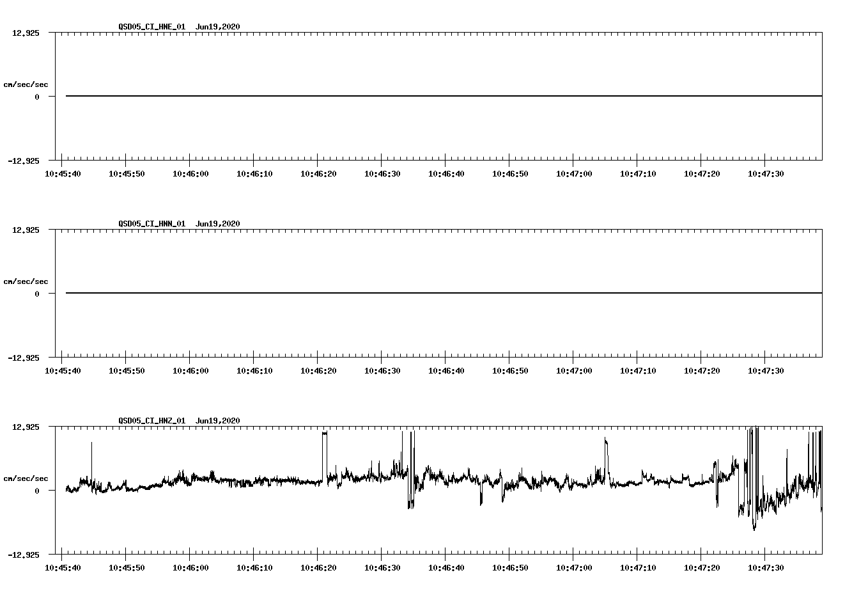Click 10:47:10 time label under HNZ plot
This screenshot has width=868, height=591.
(638, 568)
